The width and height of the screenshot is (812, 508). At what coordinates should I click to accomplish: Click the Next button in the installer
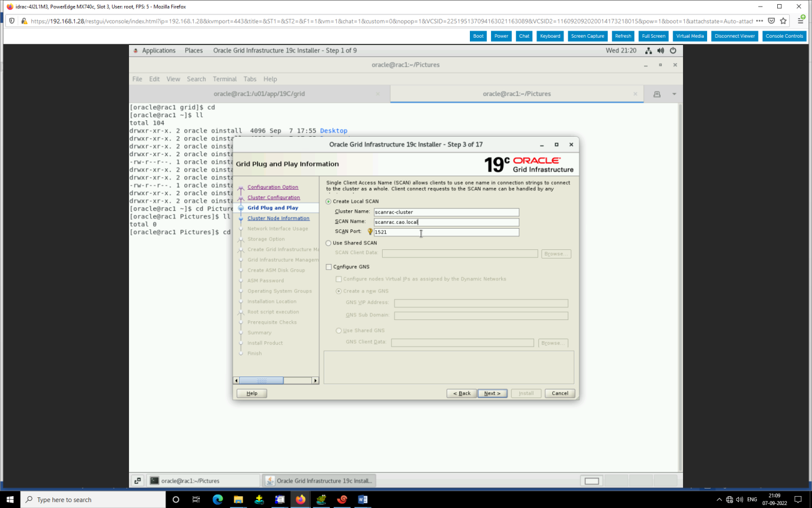[492, 393]
